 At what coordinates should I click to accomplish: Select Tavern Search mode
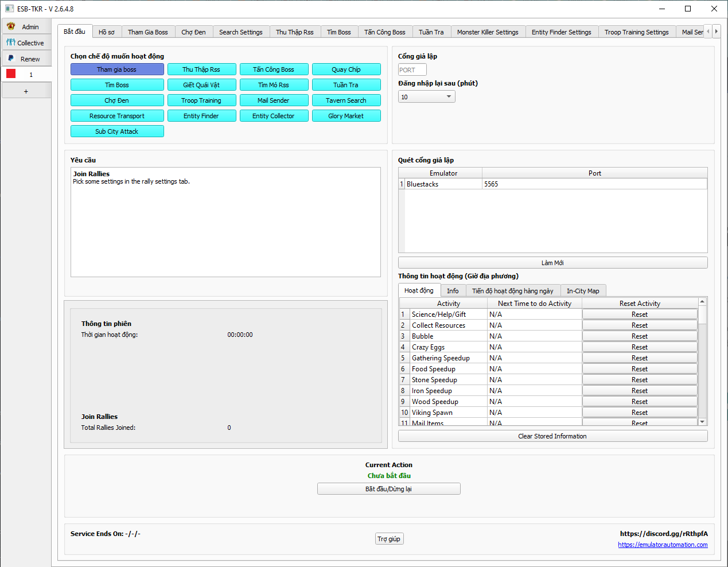(x=346, y=100)
